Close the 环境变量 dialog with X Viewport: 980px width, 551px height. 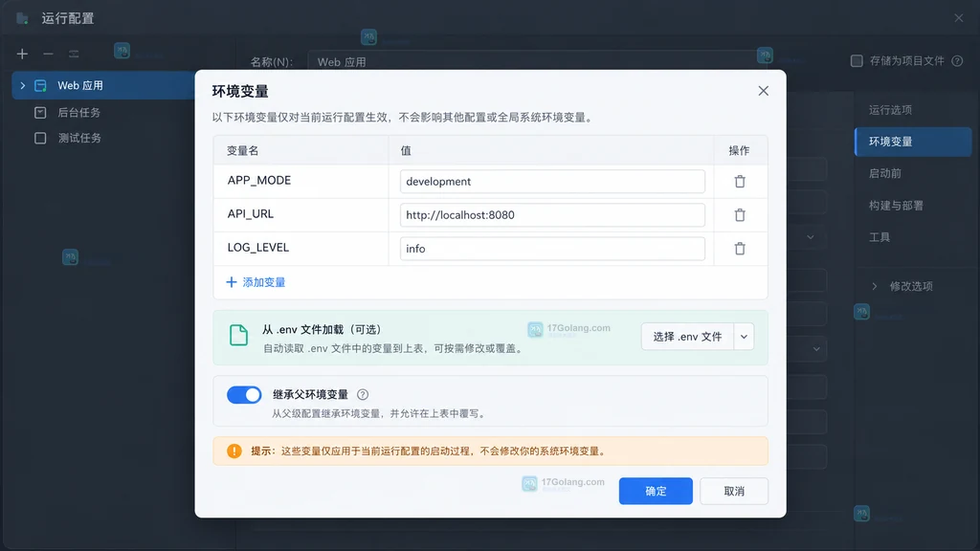coord(763,91)
